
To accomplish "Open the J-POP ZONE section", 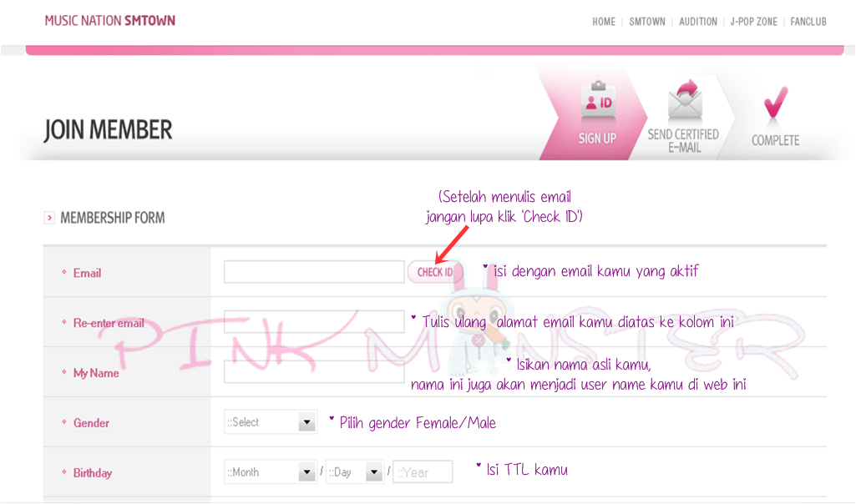I will [x=753, y=22].
